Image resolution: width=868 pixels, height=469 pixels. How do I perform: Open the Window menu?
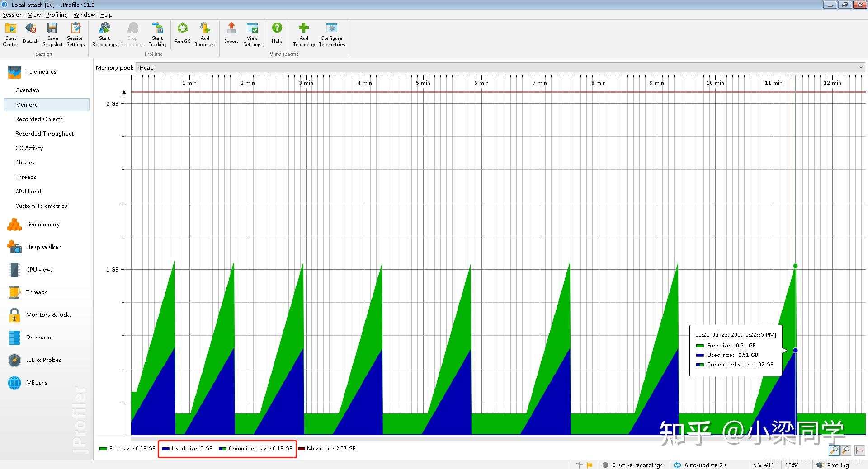(x=84, y=15)
